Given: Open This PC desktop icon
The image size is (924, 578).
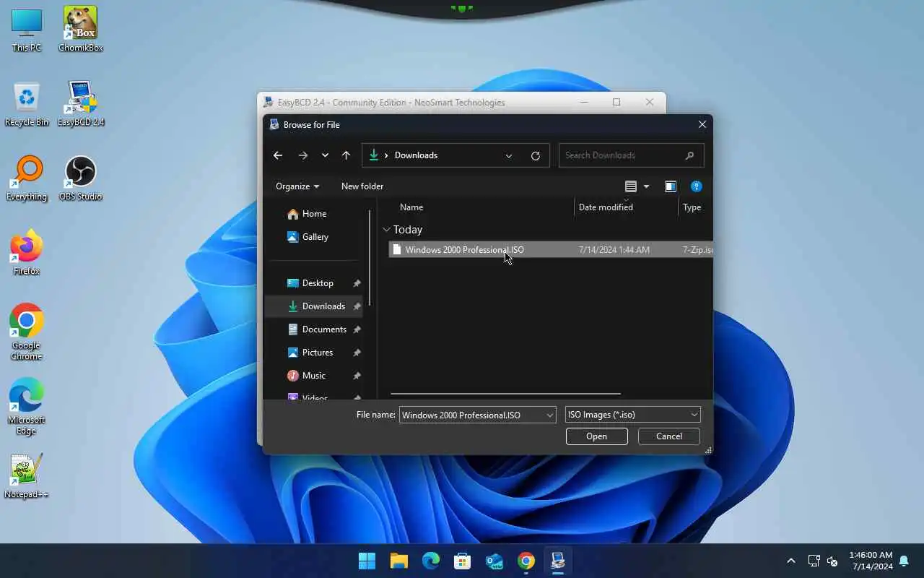Looking at the screenshot, I should pos(27,30).
